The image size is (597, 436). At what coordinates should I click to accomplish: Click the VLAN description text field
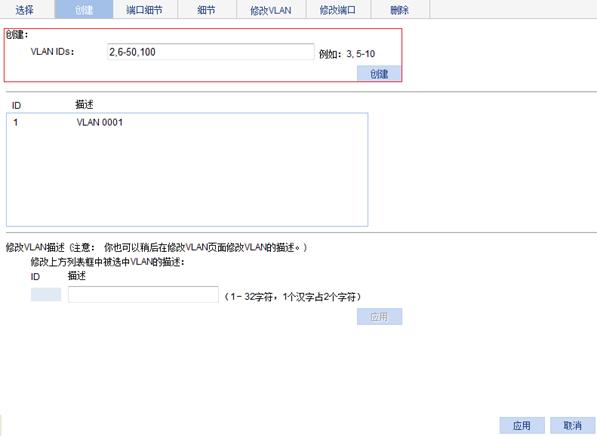pos(143,294)
